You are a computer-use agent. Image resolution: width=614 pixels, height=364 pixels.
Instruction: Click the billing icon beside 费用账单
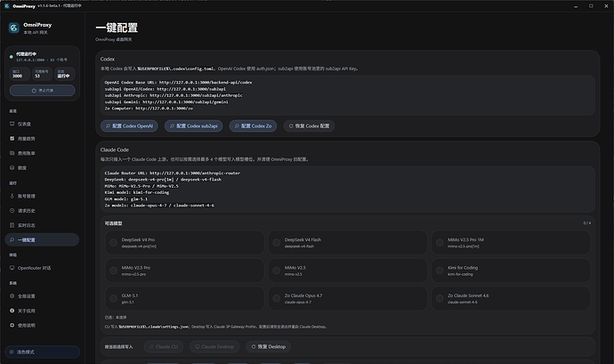[12, 153]
